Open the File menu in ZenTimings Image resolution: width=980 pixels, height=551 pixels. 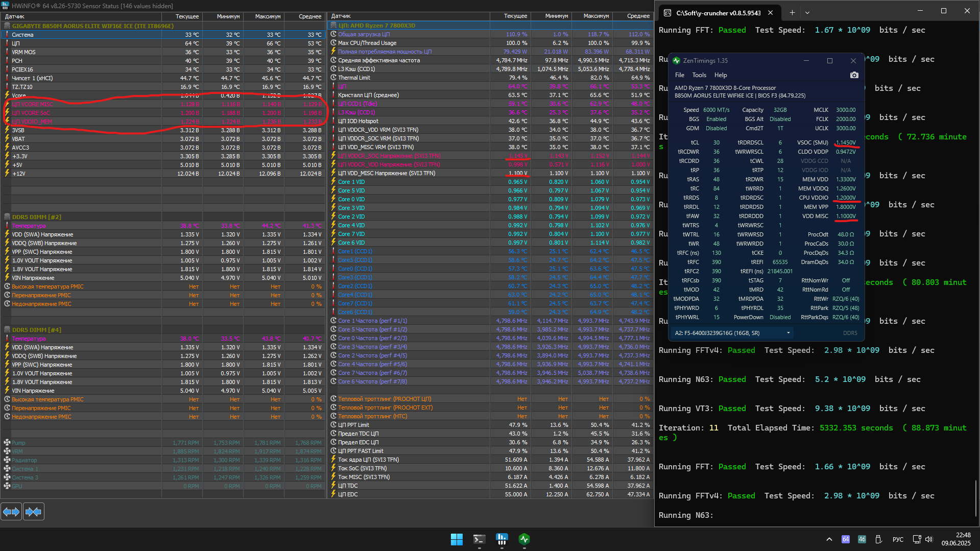pos(680,75)
